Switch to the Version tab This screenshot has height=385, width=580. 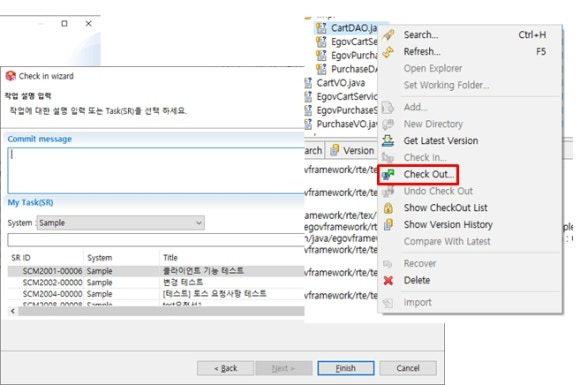coord(352,151)
